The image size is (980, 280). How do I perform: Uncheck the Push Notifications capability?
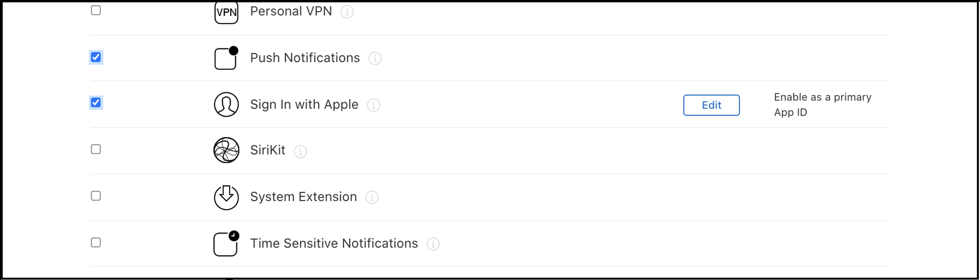pyautogui.click(x=96, y=57)
